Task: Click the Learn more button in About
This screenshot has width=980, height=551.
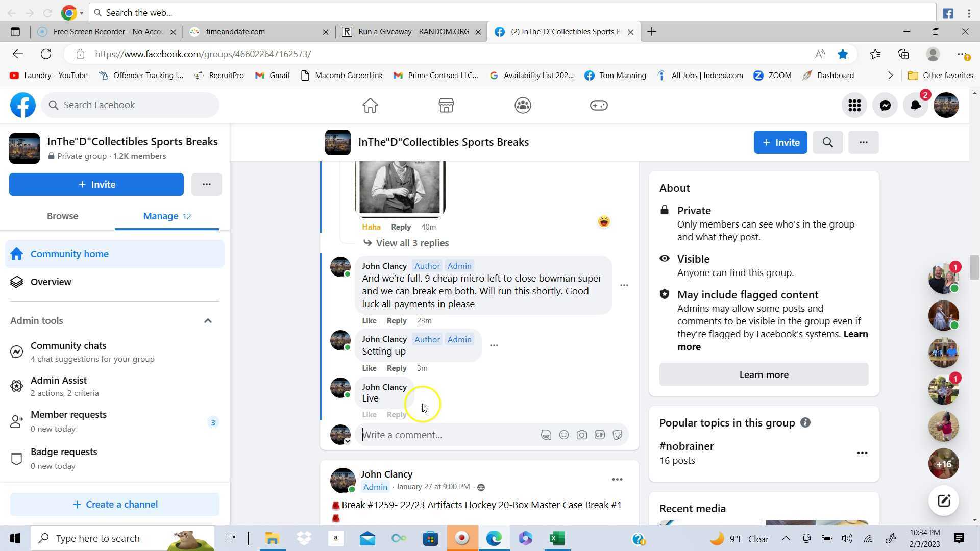Action: click(x=764, y=374)
